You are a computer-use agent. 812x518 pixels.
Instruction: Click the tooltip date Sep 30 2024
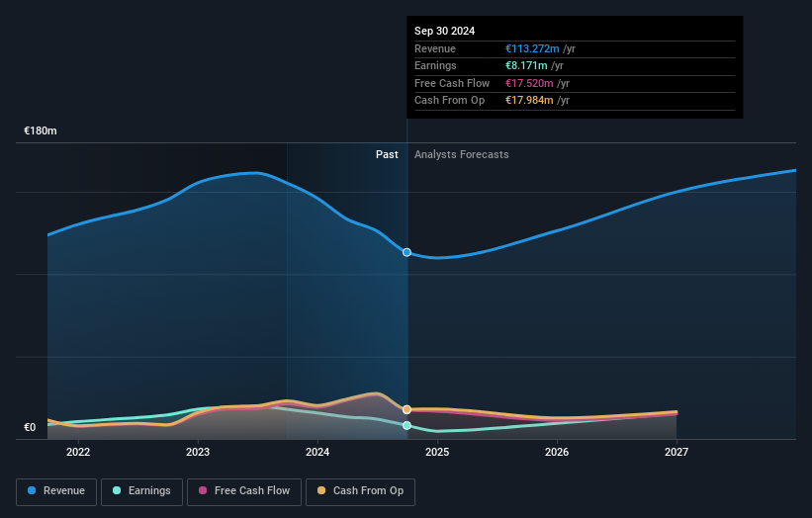pyautogui.click(x=445, y=31)
